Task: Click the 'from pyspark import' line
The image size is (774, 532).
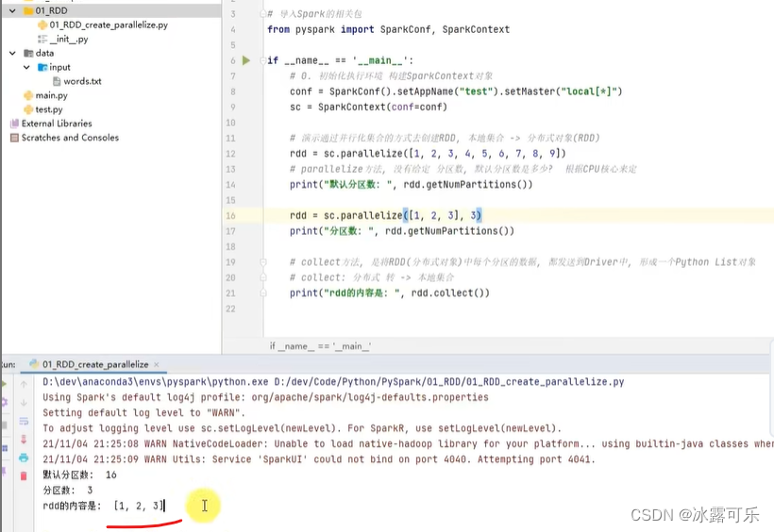Action: coord(389,29)
